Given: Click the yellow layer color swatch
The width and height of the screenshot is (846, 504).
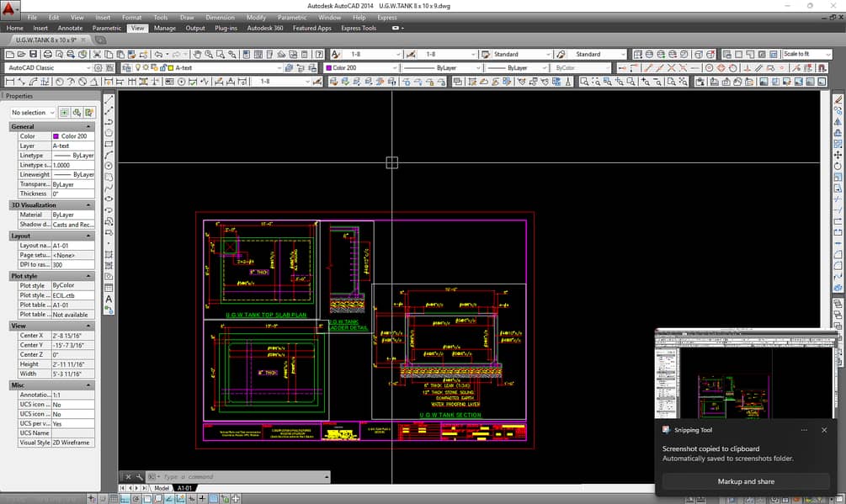Looking at the screenshot, I should click(x=171, y=68).
